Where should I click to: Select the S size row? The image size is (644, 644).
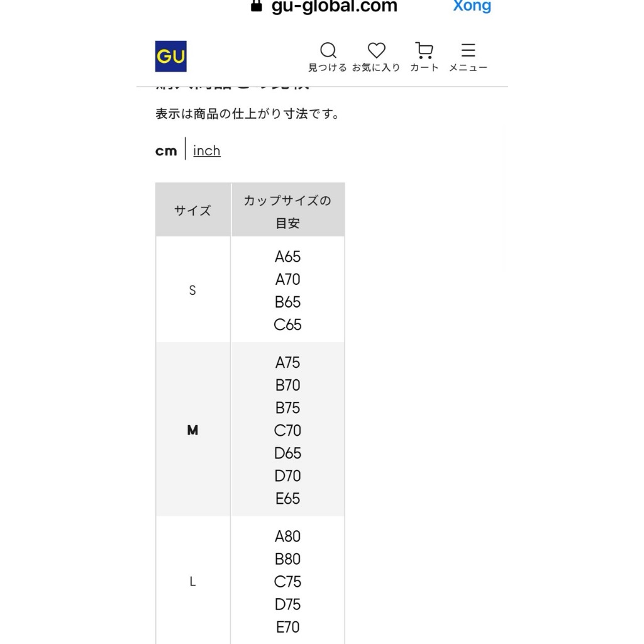192,291
